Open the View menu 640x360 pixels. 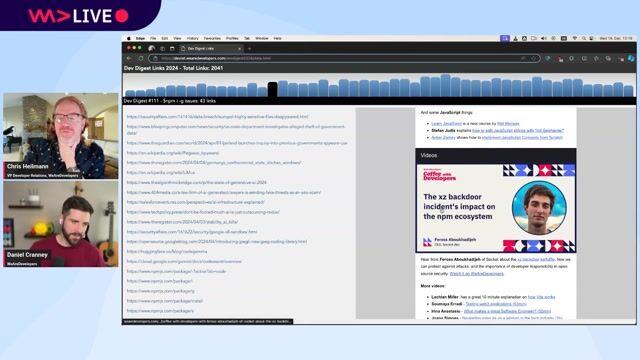pyautogui.click(x=177, y=38)
